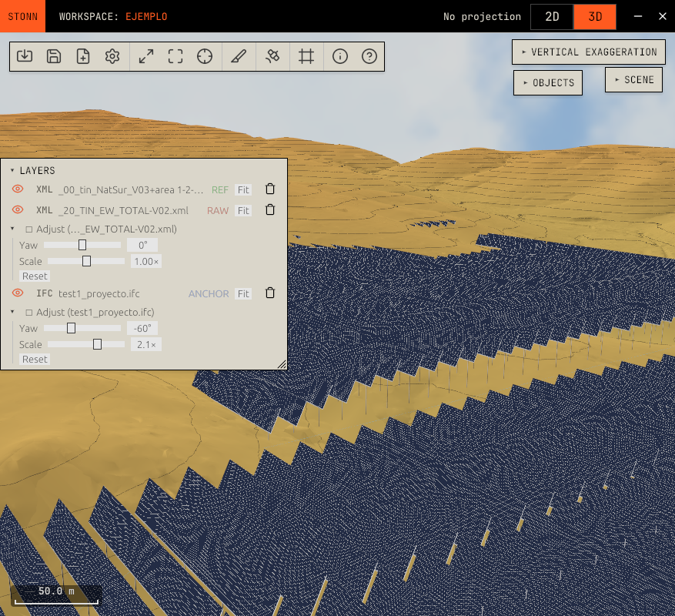Fit view to _20_TIN_EW_TOTAL-V02.xml layer
The width and height of the screenshot is (675, 616).
coord(243,211)
